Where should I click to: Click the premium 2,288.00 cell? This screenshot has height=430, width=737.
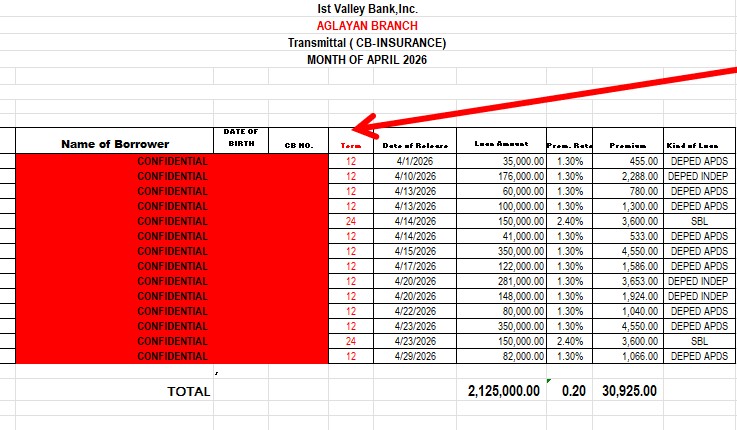628,176
